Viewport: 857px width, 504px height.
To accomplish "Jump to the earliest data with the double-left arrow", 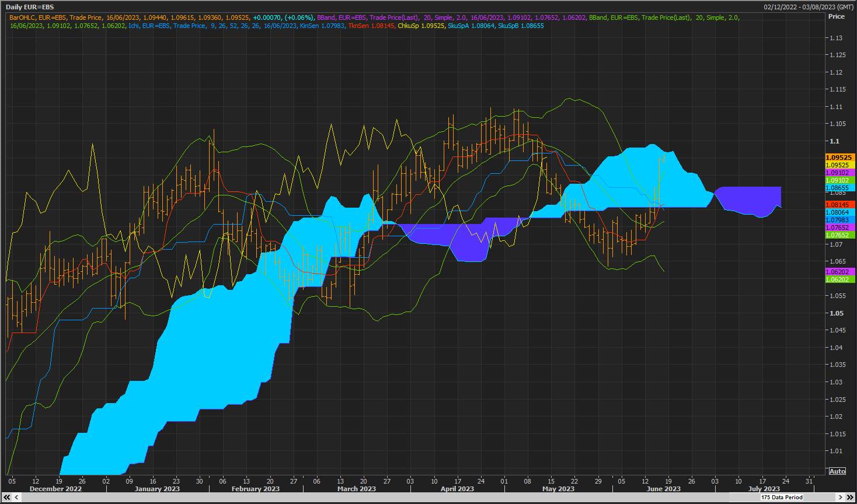I will click(x=7, y=497).
